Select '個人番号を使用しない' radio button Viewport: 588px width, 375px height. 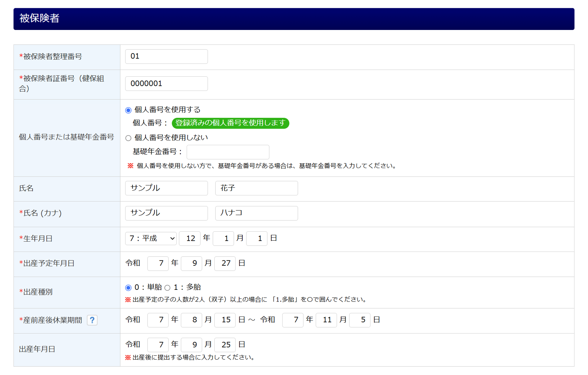[x=128, y=138]
